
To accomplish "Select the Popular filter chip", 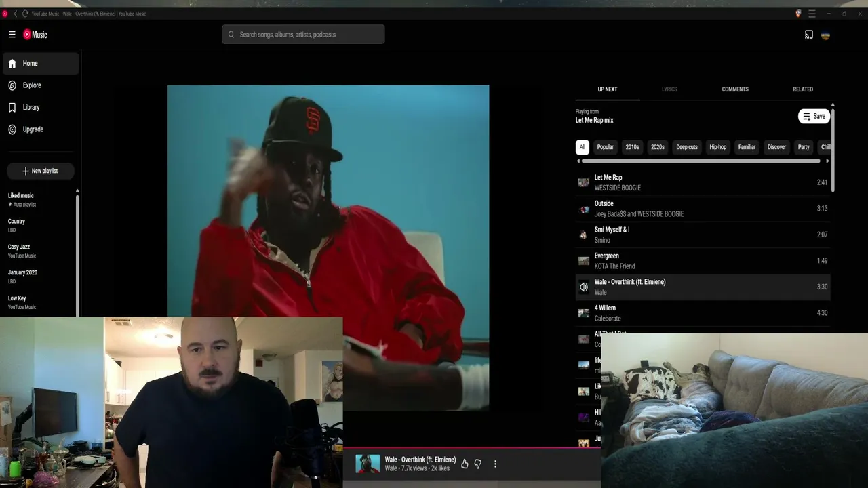I will click(x=606, y=147).
